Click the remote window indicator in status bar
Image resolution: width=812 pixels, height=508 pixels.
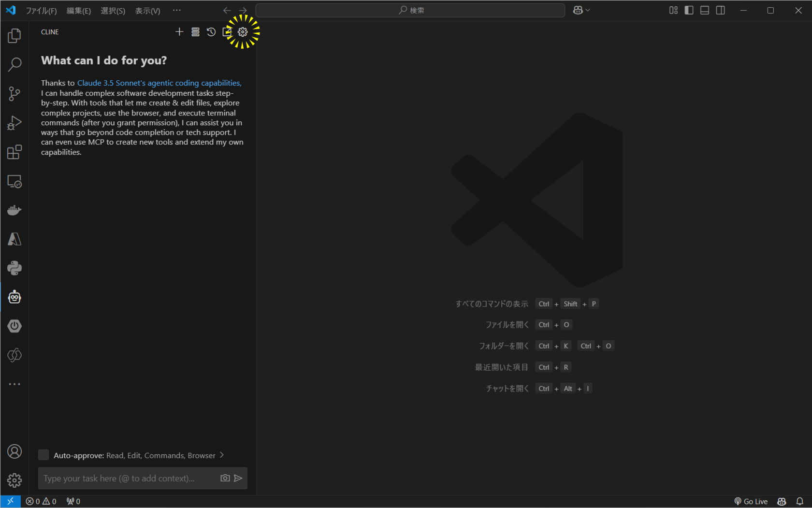click(10, 501)
